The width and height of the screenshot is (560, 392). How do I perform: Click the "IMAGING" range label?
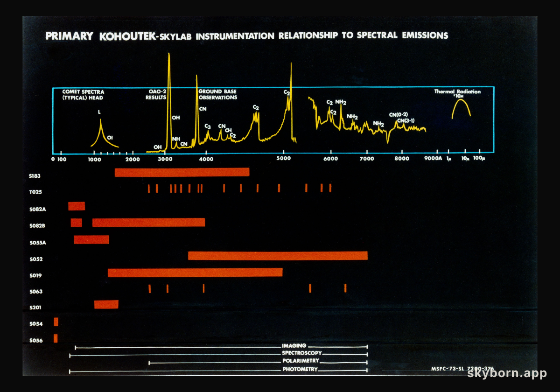(294, 346)
